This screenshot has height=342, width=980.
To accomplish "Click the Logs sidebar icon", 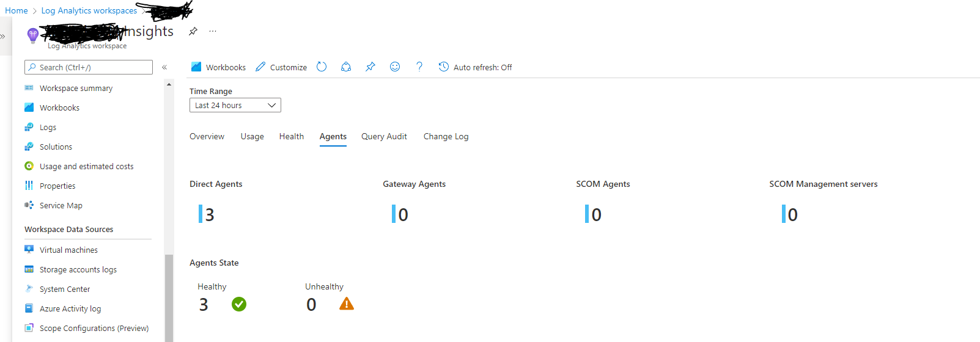I will click(29, 127).
